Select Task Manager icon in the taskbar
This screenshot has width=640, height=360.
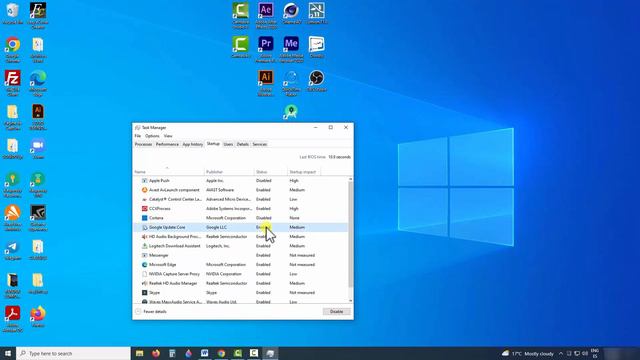click(x=270, y=353)
